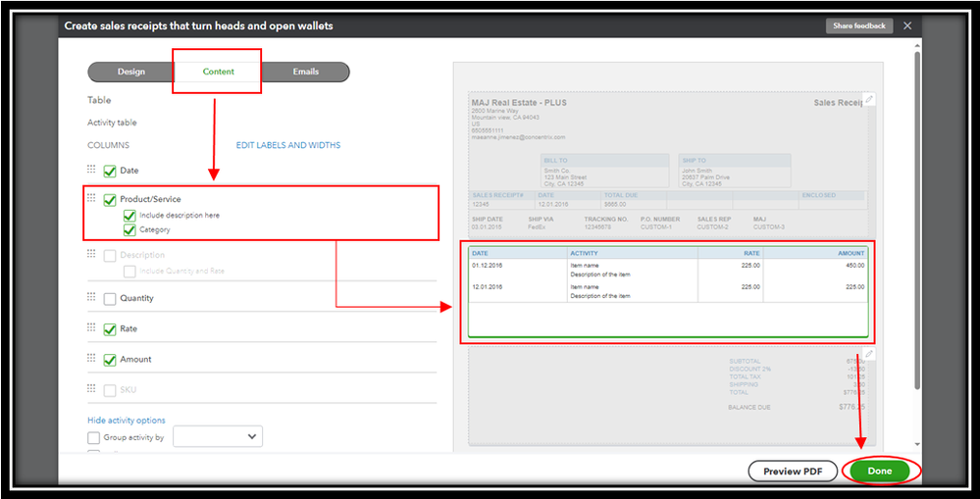
Task: Click the drag handle beside SKU column
Action: coord(91,388)
